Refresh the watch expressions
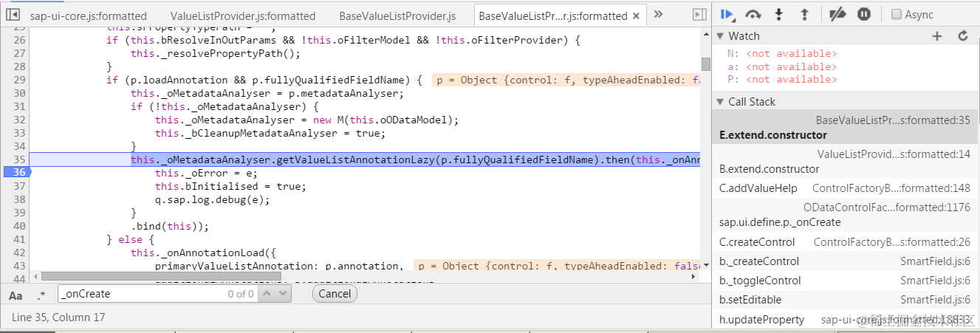980x333 pixels. tap(962, 35)
